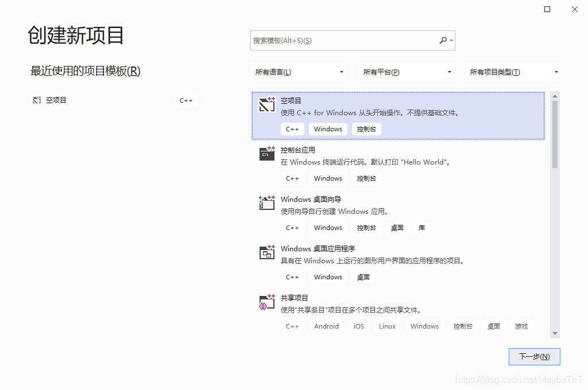Click the Windows 桌面向导 template icon
588x390 pixels.
(x=267, y=202)
